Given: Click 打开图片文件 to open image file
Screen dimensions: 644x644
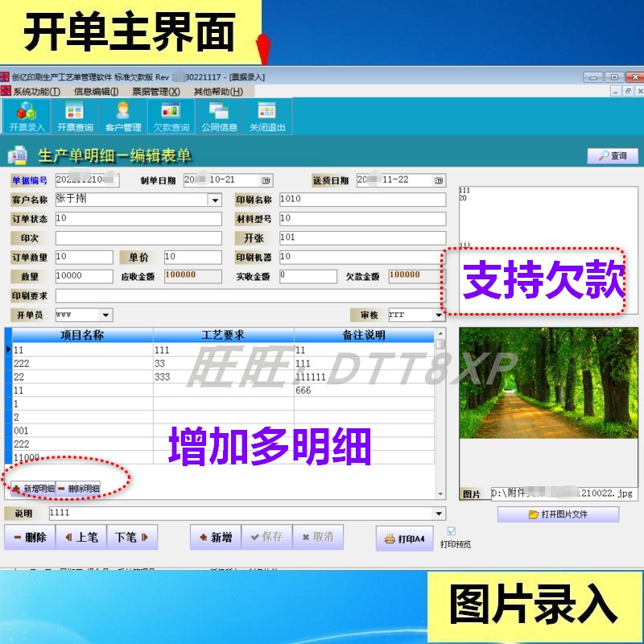Looking at the screenshot, I should coord(557,515).
